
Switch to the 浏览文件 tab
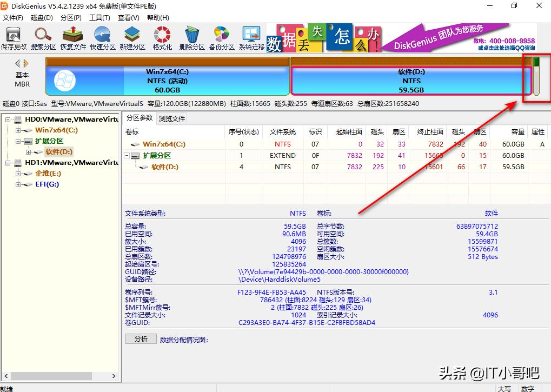click(172, 118)
